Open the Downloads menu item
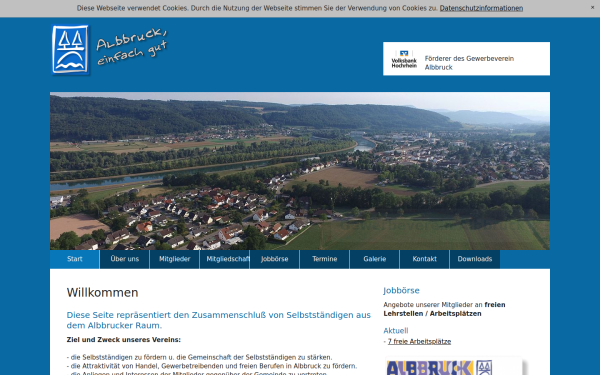The image size is (600, 375). pos(475,259)
